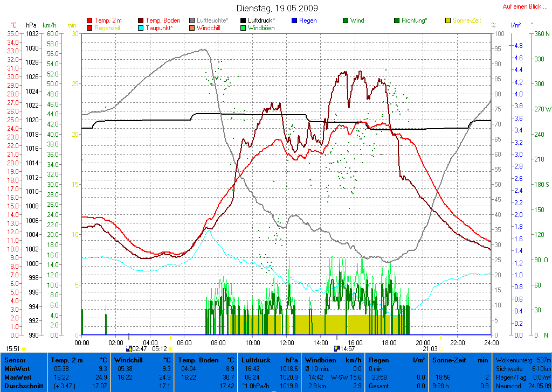Click the chart title 'Dienstag, 19.05.2009'

tap(277, 8)
